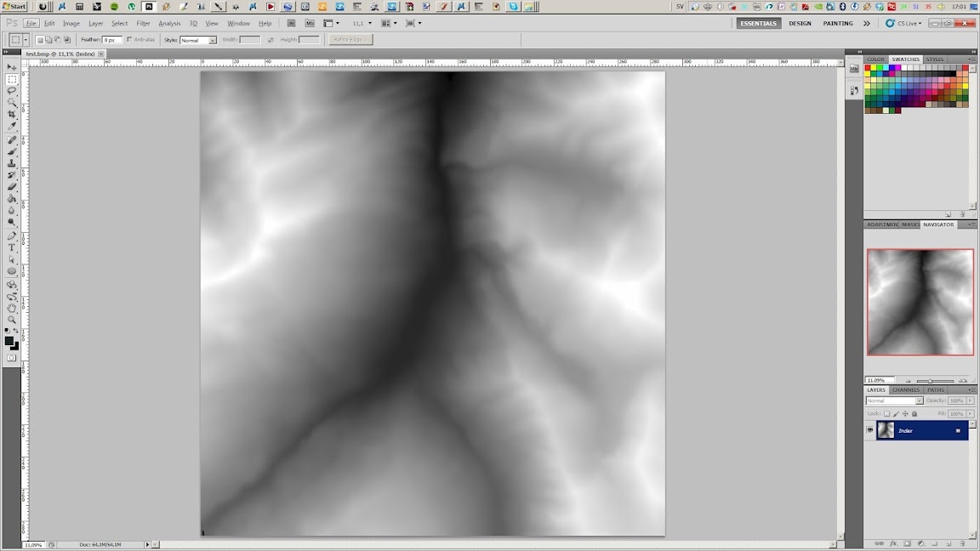Viewport: 980px width, 551px height.
Task: Switch to the Paths tab
Action: [936, 389]
